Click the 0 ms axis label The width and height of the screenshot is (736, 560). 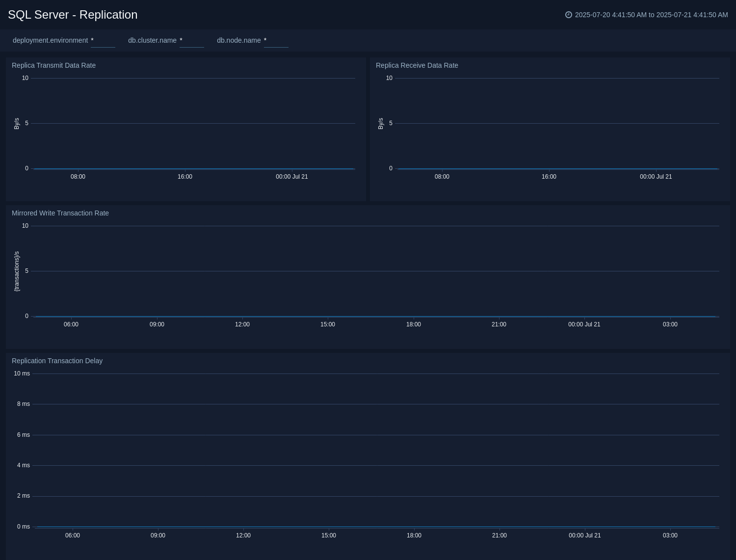pyautogui.click(x=24, y=527)
